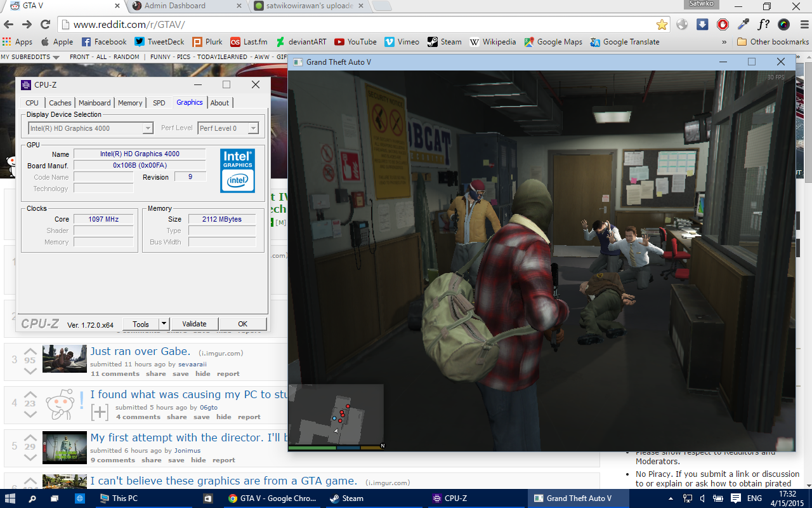Open the Google Translate bookmark
Screen dimensions: 812x508
625,42
